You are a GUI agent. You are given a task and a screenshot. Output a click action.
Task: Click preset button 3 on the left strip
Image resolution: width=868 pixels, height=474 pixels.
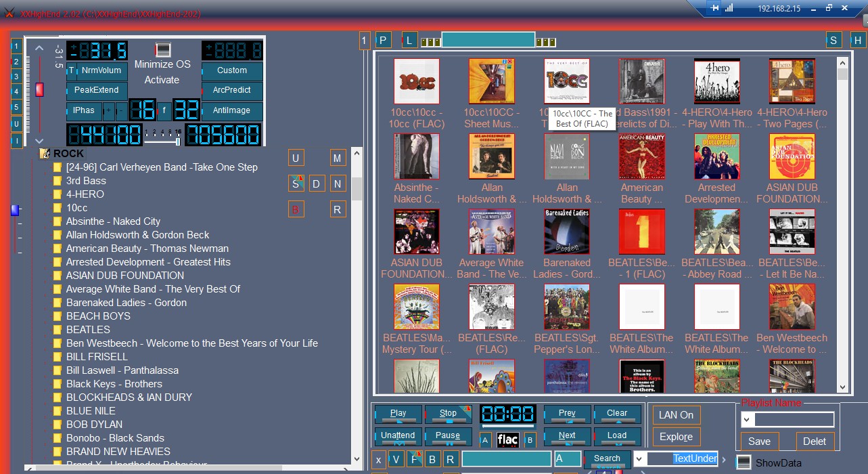click(16, 77)
